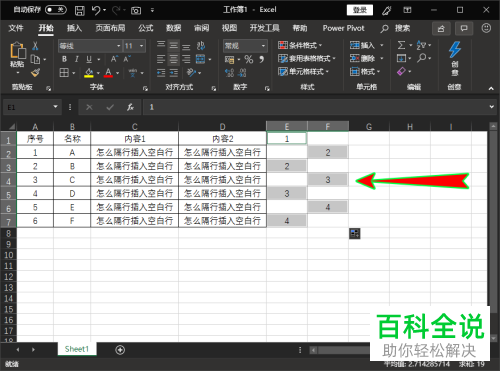Screen dimensions: 500x371
Task: Open Fill Color dropdown arrow
Action: [98, 73]
